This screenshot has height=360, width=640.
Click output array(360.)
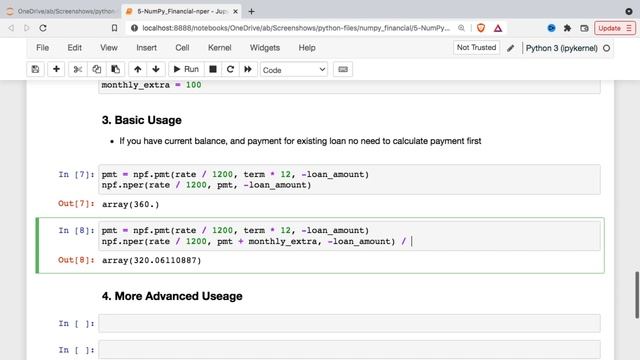point(131,204)
